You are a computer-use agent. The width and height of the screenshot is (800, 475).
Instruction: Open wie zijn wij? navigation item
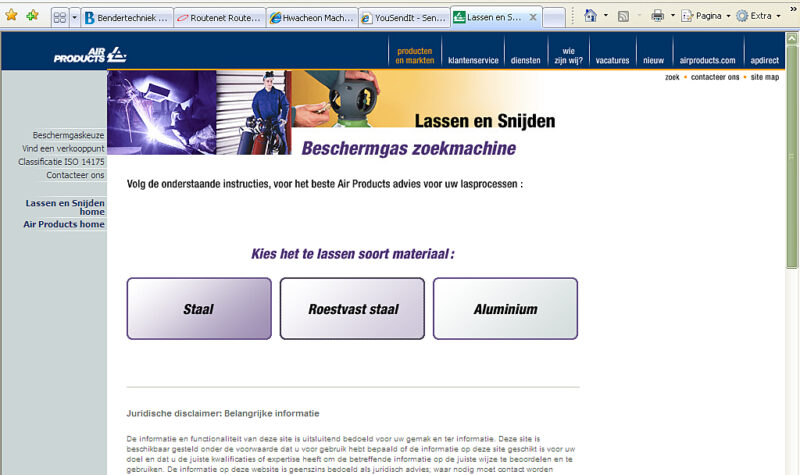coord(568,56)
